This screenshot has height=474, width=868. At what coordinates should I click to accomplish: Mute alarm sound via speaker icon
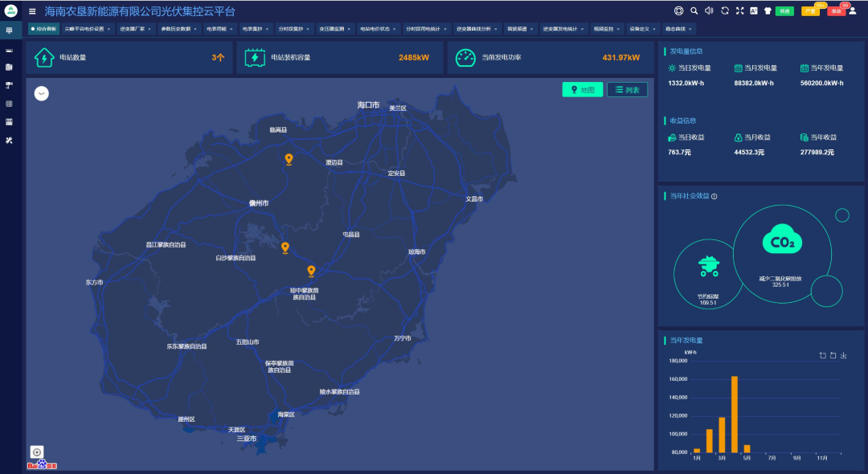(709, 10)
